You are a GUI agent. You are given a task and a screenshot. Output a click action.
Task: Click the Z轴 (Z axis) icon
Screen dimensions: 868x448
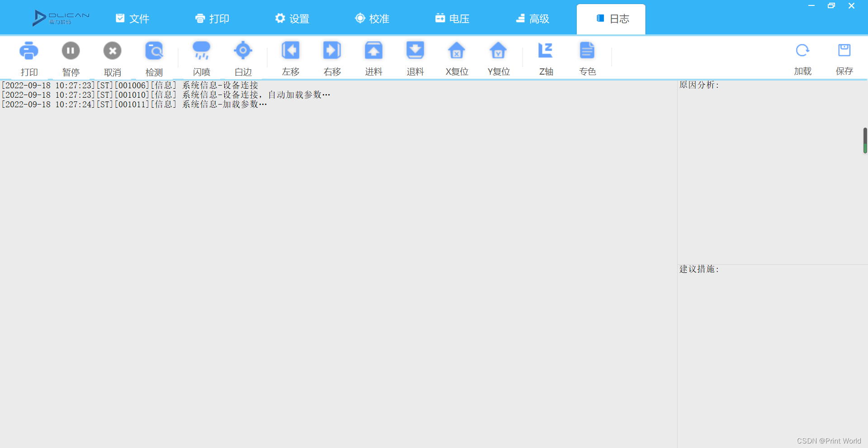click(546, 57)
